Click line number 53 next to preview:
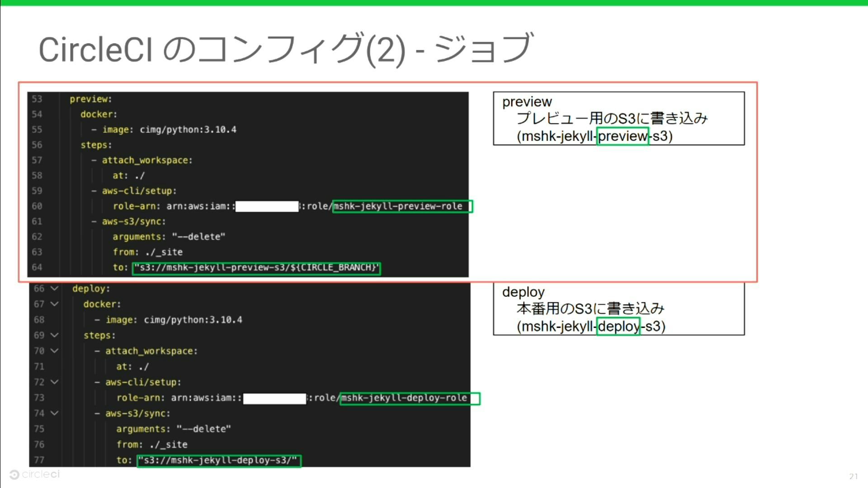Screen dimensions: 868x488 pyautogui.click(x=38, y=99)
